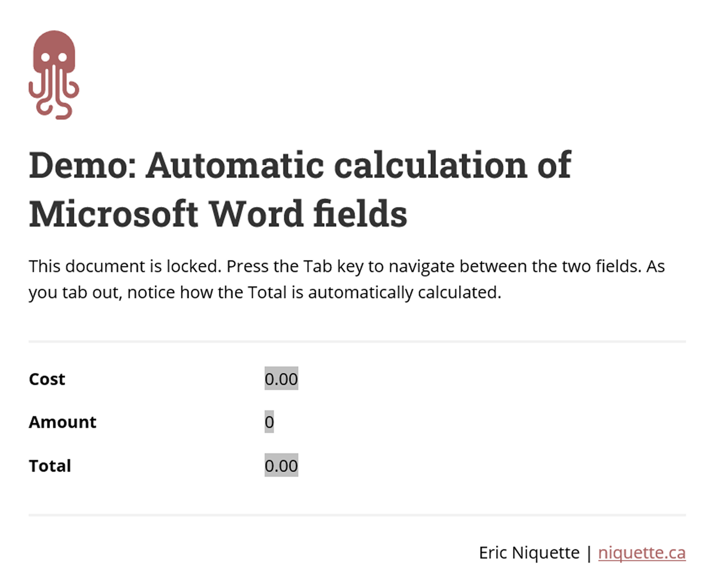Click the word "Demo:" in the heading
Viewport: 713px width, 588px height.
(x=83, y=165)
